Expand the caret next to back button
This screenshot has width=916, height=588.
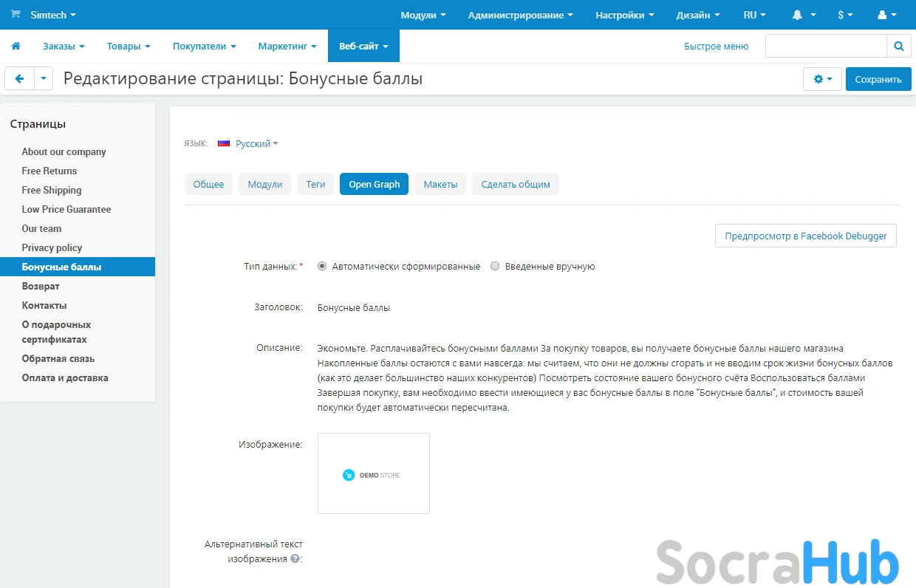pyautogui.click(x=44, y=79)
